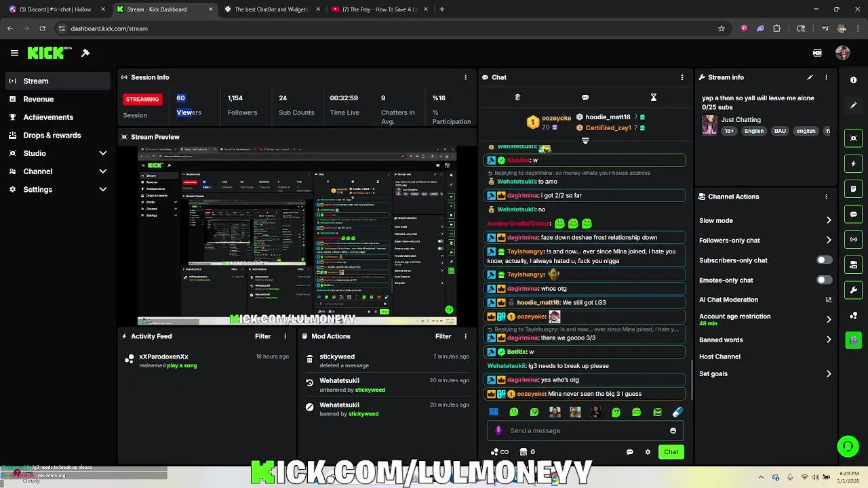Switch to Discord browser tab
Image resolution: width=868 pixels, height=488 pixels.
pyautogui.click(x=56, y=9)
